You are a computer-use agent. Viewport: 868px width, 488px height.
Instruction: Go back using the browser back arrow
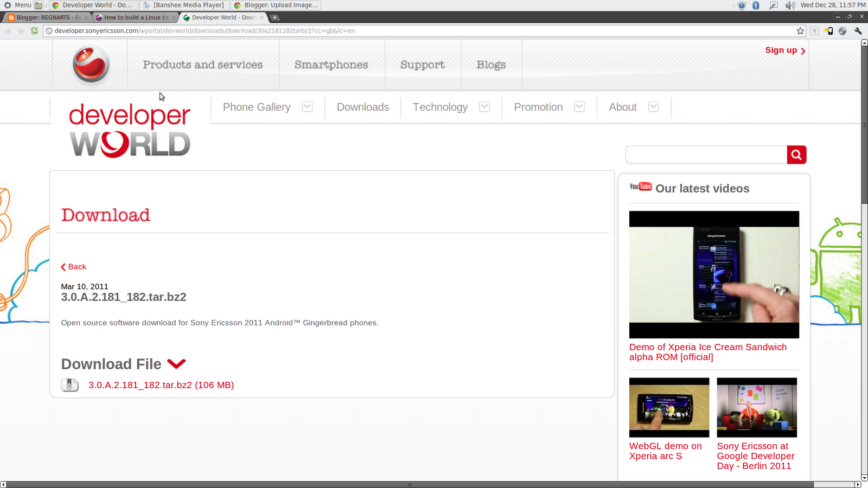(8, 31)
